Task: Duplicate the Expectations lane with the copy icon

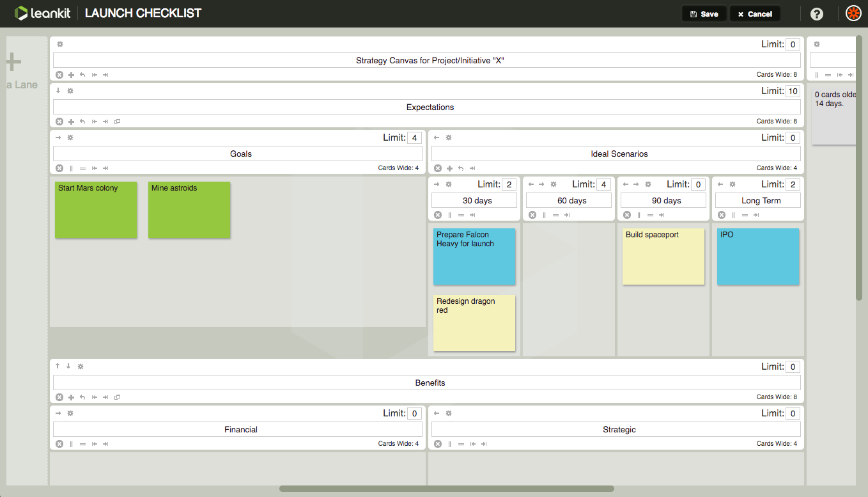Action: click(118, 121)
